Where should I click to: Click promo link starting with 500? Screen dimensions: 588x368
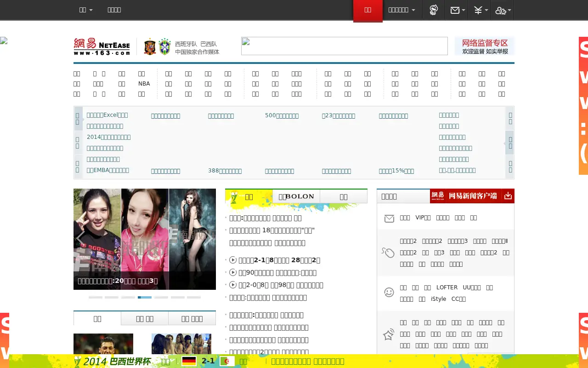(282, 115)
